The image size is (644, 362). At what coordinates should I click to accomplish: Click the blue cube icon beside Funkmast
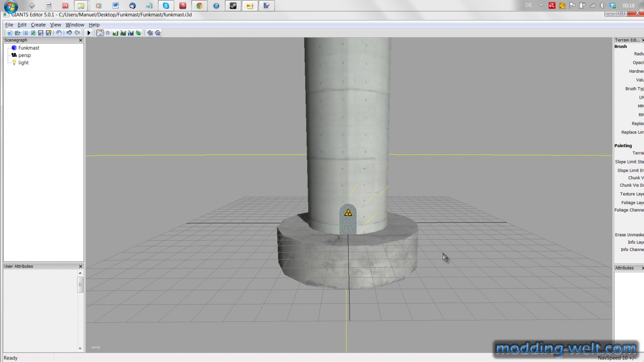click(14, 48)
